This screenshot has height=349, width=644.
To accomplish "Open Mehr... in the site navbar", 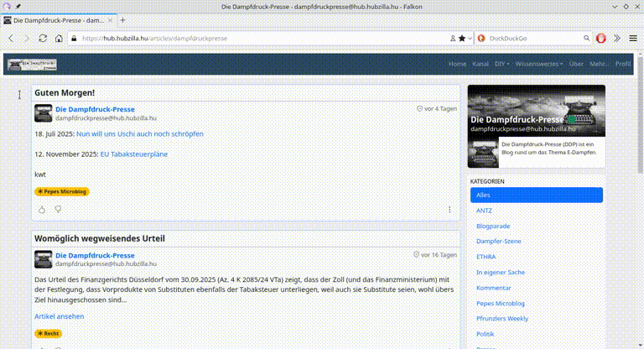I will (x=600, y=64).
